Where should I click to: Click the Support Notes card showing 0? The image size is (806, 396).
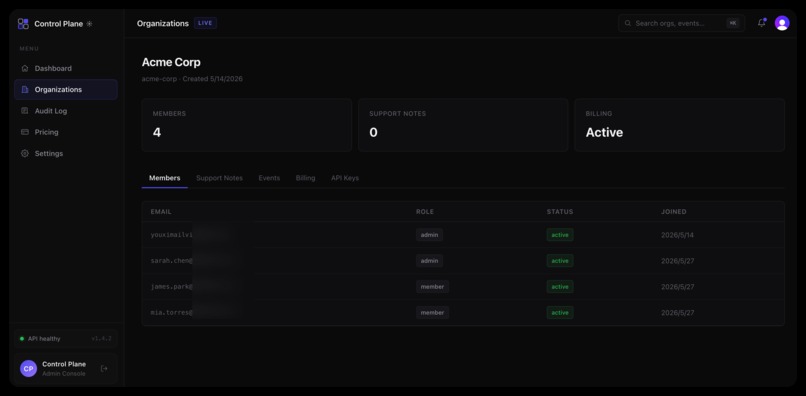click(463, 125)
